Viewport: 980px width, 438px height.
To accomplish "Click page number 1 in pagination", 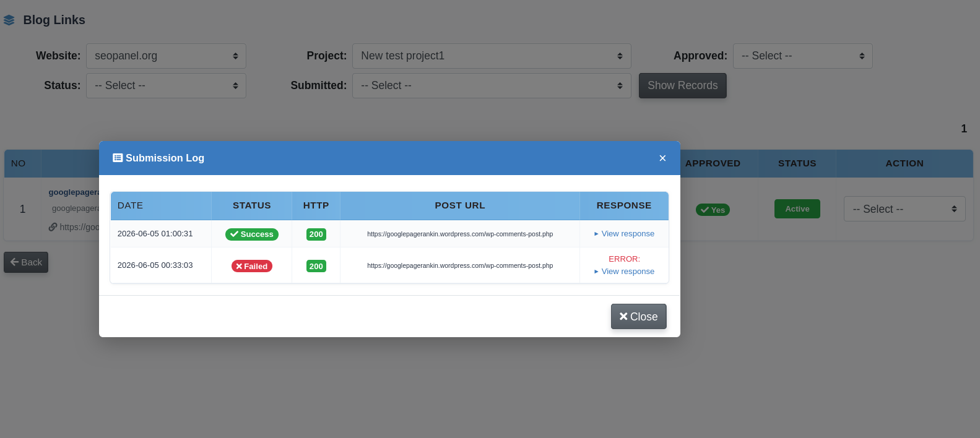I will [964, 129].
